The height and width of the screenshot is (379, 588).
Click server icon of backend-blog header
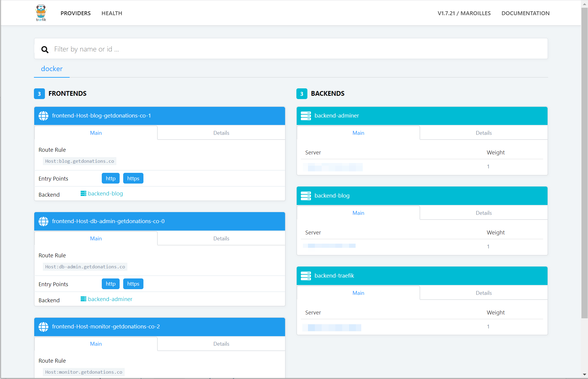(306, 196)
